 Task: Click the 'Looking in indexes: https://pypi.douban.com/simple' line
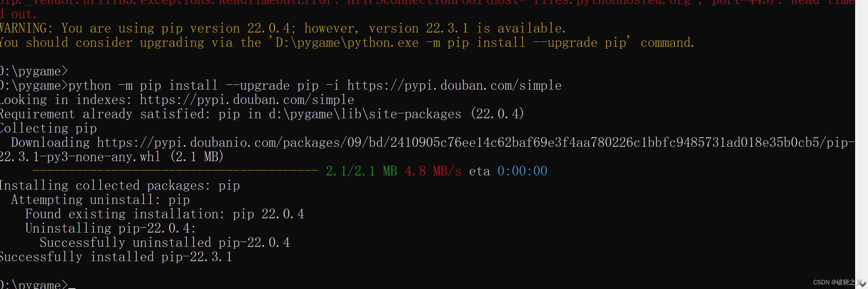pyautogui.click(x=177, y=100)
